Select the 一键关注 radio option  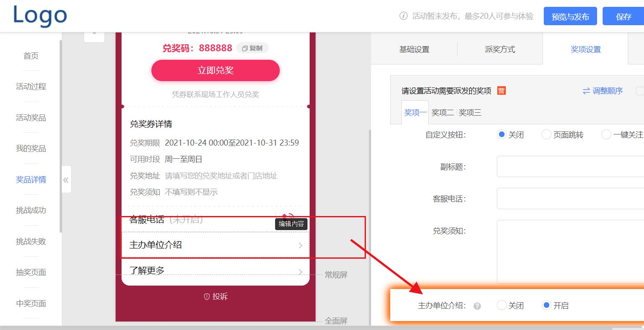(606, 134)
